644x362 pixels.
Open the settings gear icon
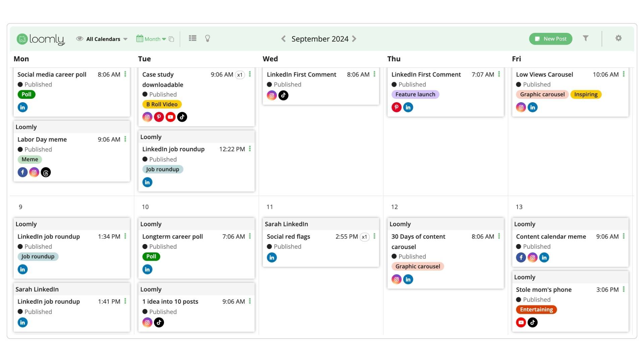(x=618, y=38)
